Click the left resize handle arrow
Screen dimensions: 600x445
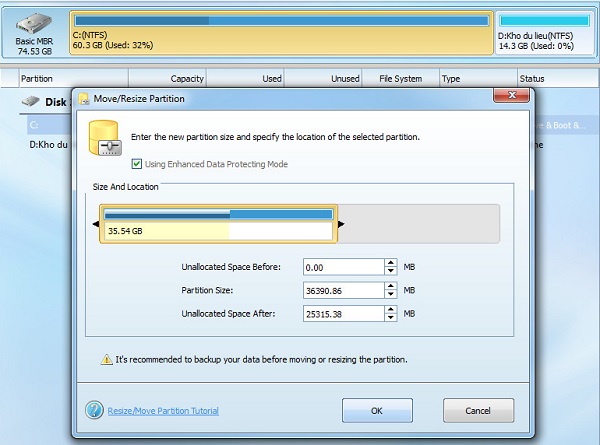click(x=96, y=224)
